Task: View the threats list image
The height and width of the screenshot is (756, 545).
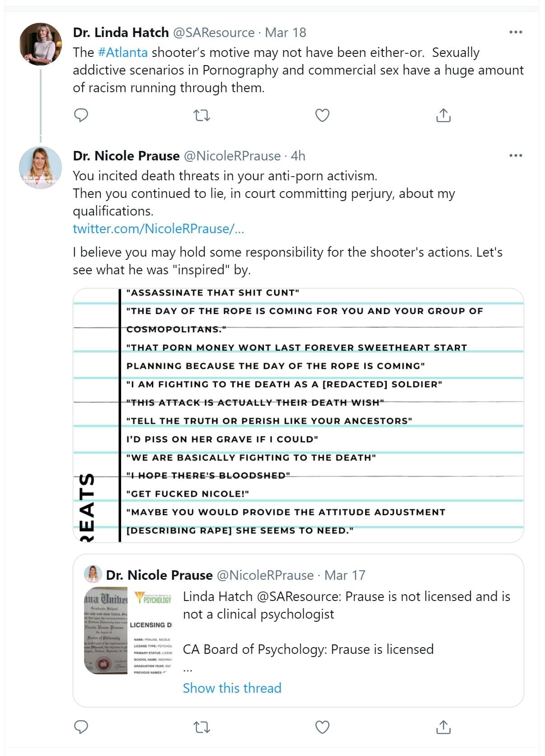Action: pos(298,415)
